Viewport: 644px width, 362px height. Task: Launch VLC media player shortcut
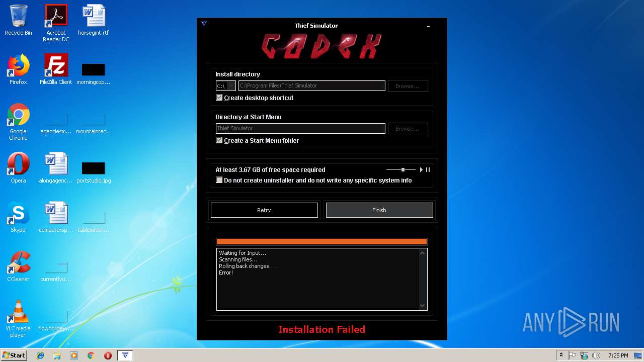(x=18, y=319)
